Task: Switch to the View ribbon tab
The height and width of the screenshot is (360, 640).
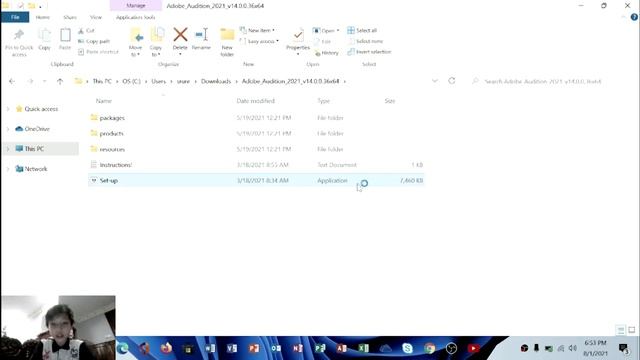Action: coord(96,17)
